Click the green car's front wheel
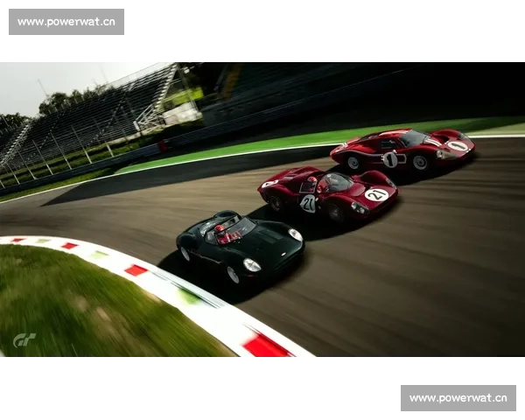525x420 pixels. [x=234, y=274]
